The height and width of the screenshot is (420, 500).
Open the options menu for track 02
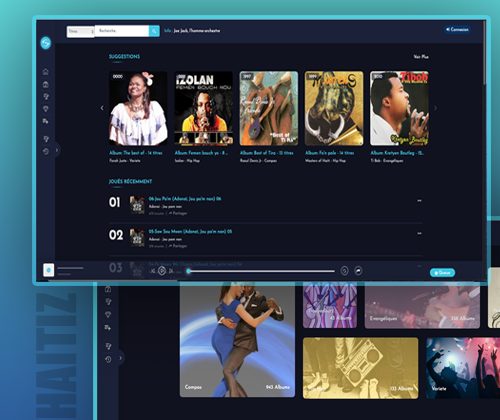click(x=419, y=233)
